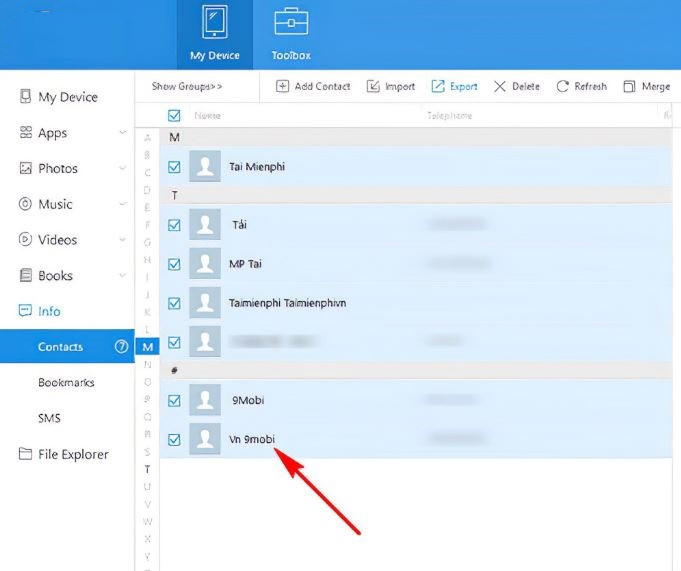This screenshot has height=571, width=681.
Task: Expand the Music sidebar section
Action: (122, 204)
